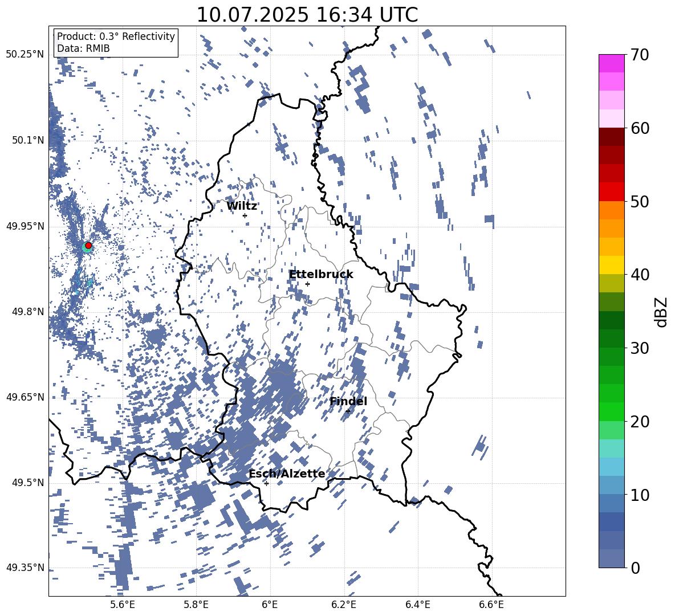Click the bright green colorbar segment above 20
The height and width of the screenshot is (616, 675).
point(611,411)
